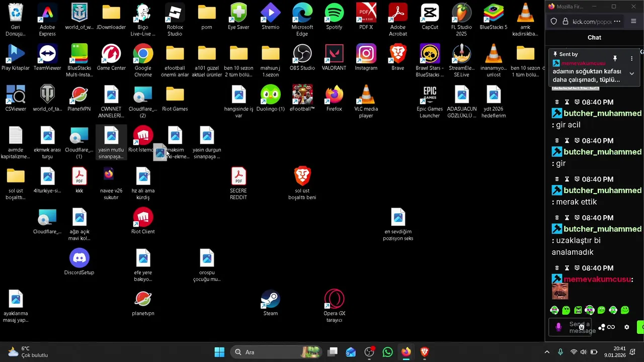Open the Steam desktop shortcut

(x=270, y=303)
